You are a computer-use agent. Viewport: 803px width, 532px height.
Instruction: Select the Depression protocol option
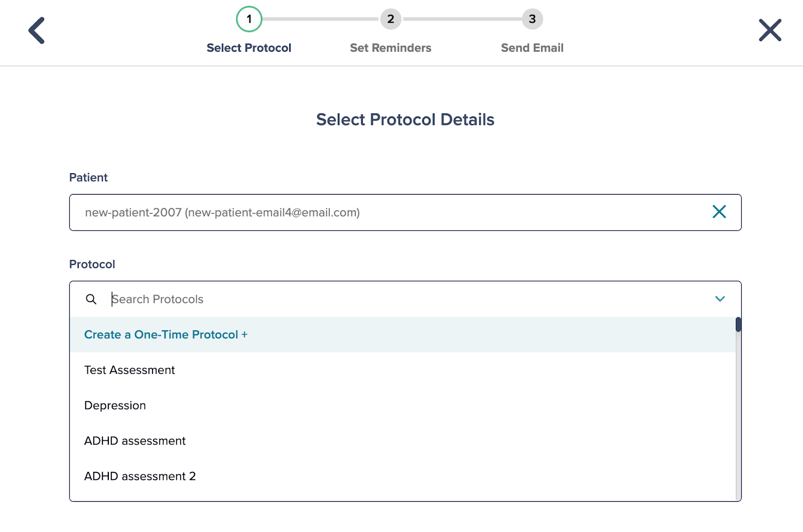[x=403, y=406]
